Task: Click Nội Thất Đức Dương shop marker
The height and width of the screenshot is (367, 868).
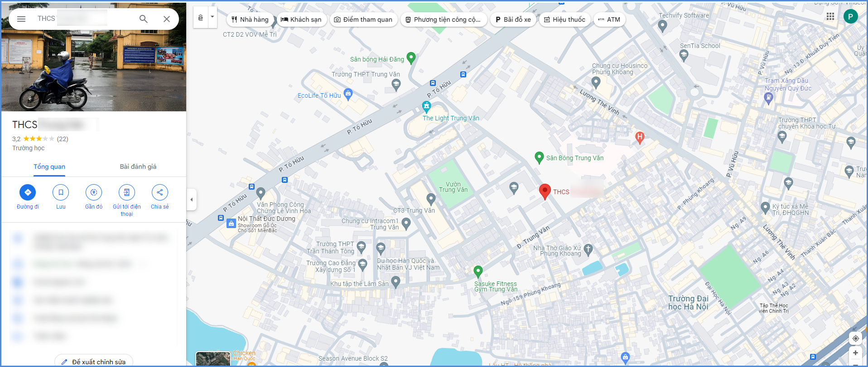Action: [231, 223]
